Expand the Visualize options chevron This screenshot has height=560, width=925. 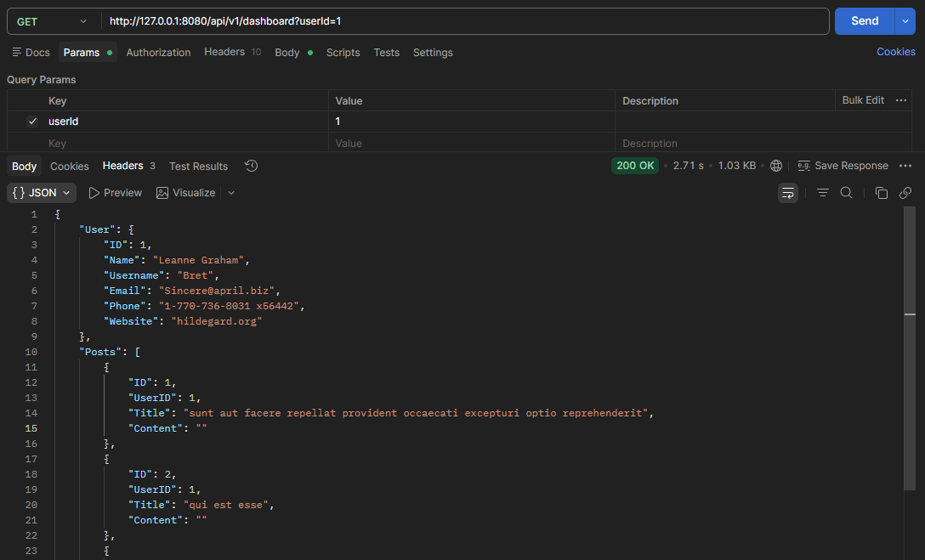(x=231, y=193)
